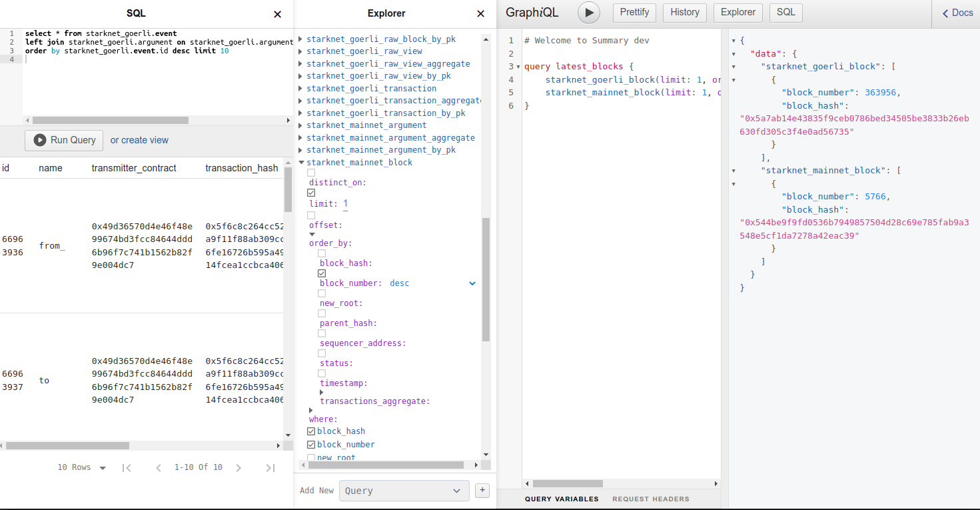Expand the where argument

pyautogui.click(x=312, y=410)
